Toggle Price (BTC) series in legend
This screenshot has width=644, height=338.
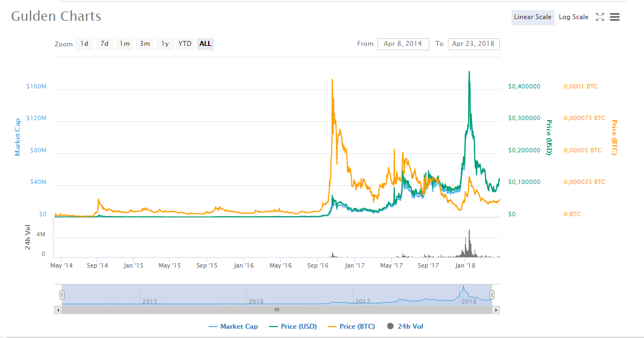[352, 327]
